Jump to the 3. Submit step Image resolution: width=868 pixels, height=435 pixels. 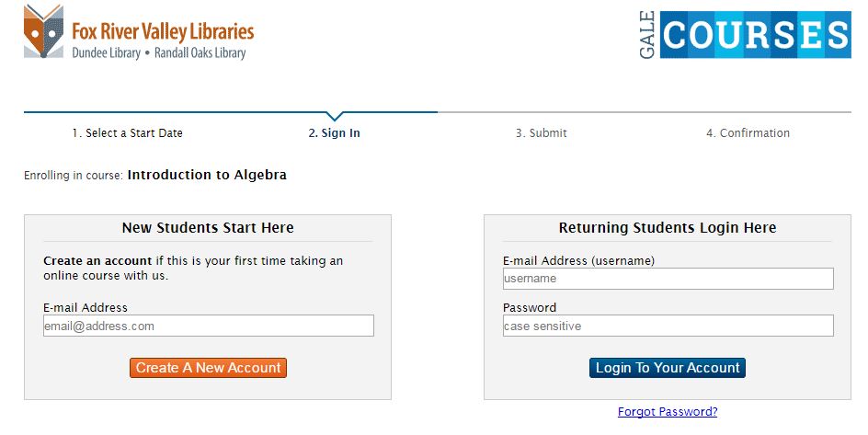point(542,133)
